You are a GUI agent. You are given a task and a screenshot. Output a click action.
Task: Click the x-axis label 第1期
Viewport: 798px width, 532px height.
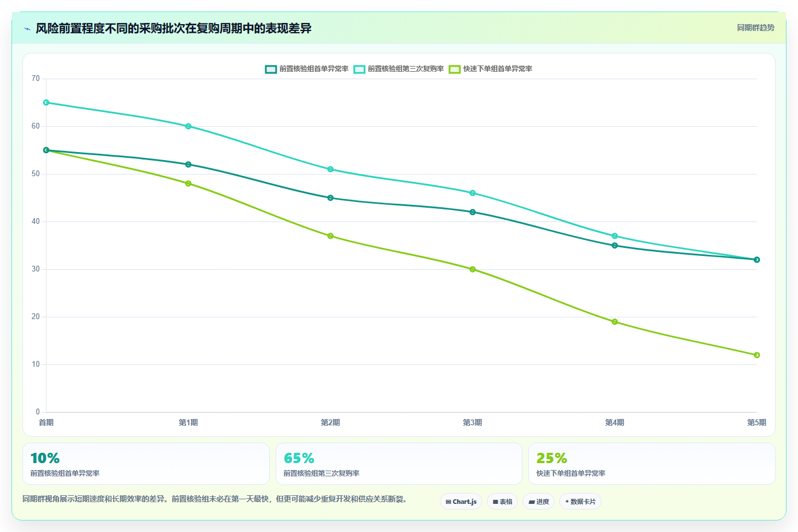(x=188, y=422)
